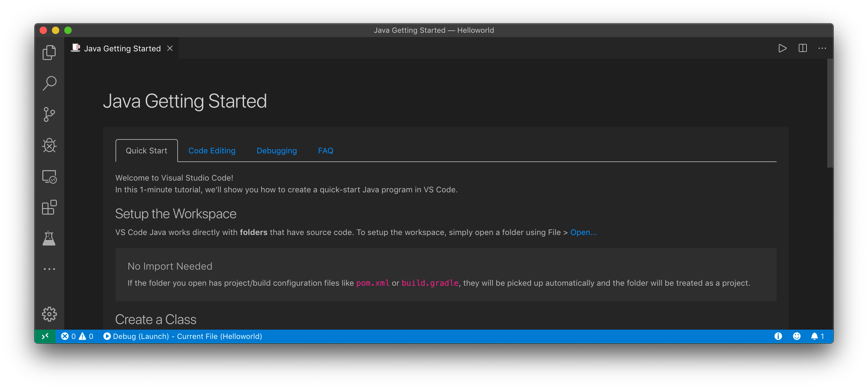
Task: Close the Java Getting Started tab
Action: point(170,48)
